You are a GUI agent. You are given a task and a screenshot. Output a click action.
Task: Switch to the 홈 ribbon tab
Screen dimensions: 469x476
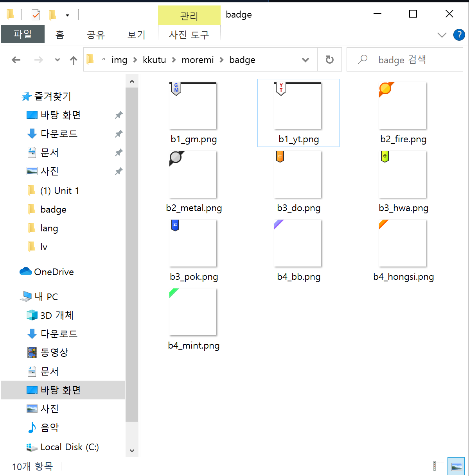coord(59,35)
